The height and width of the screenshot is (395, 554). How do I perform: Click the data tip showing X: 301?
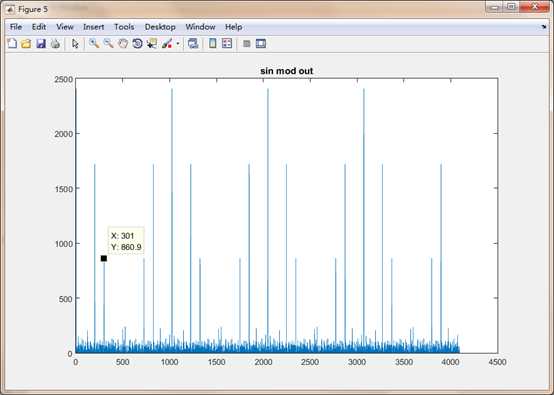click(126, 241)
